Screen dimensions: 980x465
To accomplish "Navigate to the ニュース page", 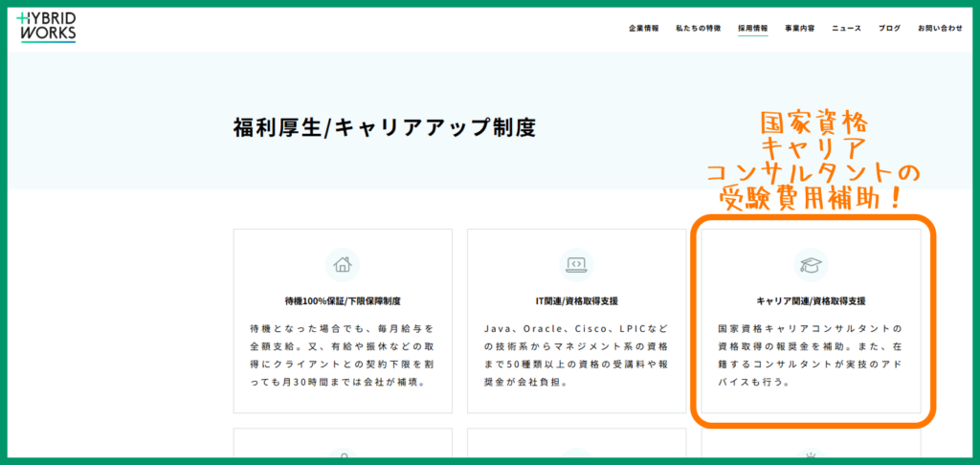I will (x=846, y=29).
